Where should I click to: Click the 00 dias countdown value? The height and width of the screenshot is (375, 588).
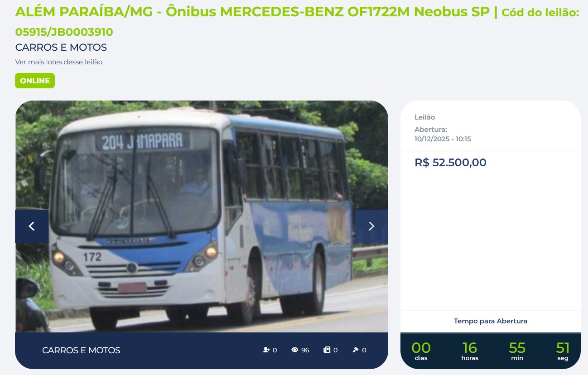click(x=421, y=348)
